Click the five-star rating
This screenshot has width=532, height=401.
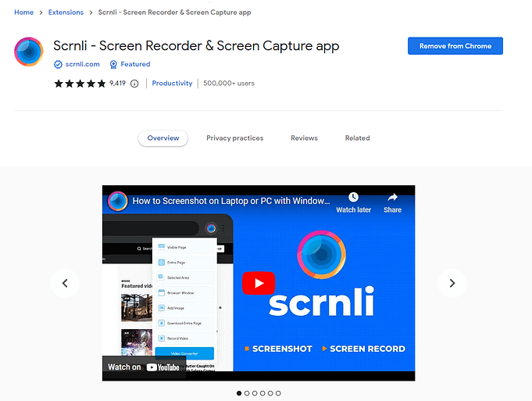point(80,84)
